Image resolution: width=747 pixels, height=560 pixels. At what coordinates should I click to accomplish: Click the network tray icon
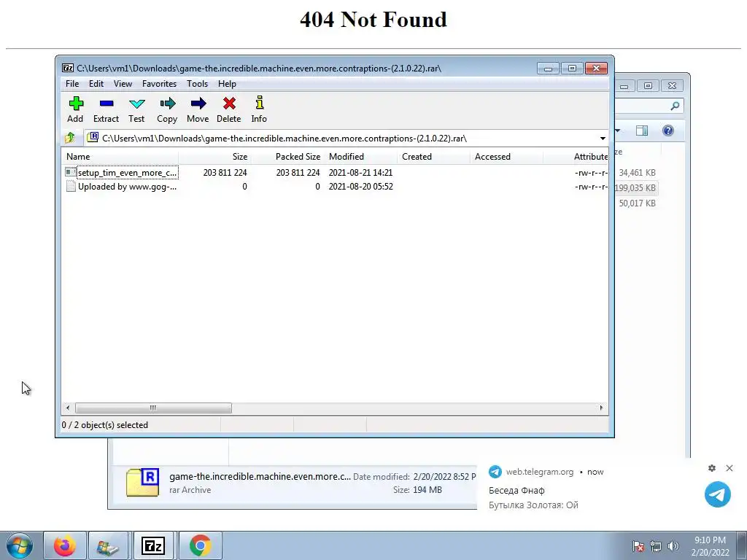pyautogui.click(x=656, y=546)
